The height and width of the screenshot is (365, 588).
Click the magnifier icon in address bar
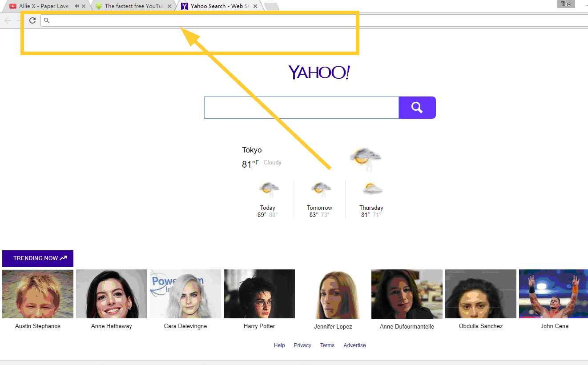pos(47,20)
